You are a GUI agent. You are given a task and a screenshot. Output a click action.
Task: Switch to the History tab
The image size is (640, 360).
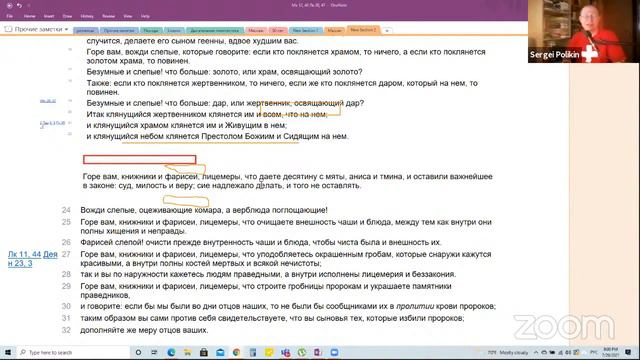(x=87, y=16)
